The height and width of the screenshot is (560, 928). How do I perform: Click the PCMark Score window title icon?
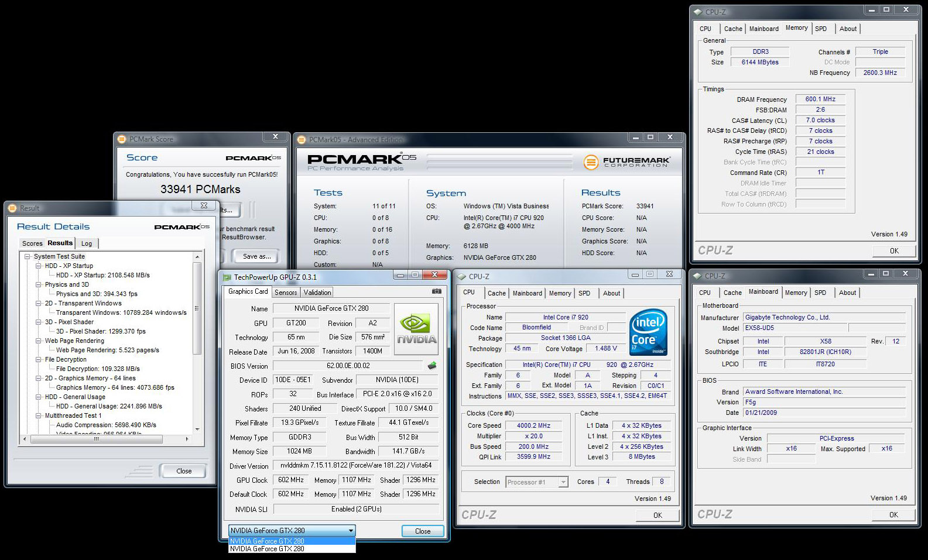(x=122, y=139)
